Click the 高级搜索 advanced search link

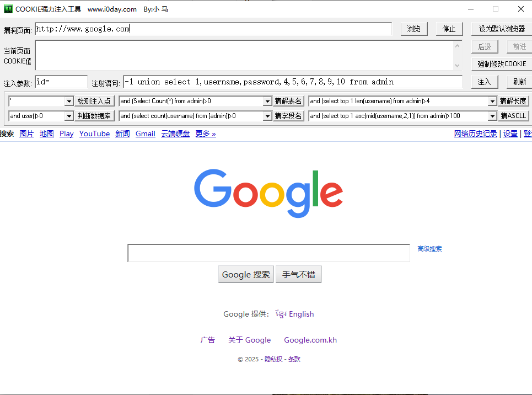(429, 249)
